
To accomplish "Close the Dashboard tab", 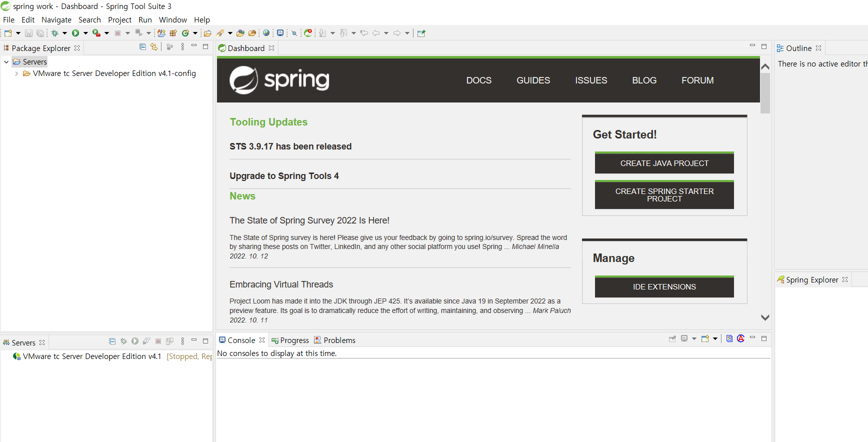I will [x=271, y=48].
